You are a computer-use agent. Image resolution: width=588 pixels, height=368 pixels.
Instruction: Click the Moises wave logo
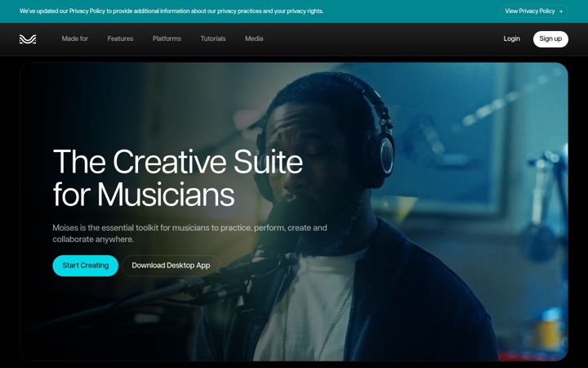28,39
